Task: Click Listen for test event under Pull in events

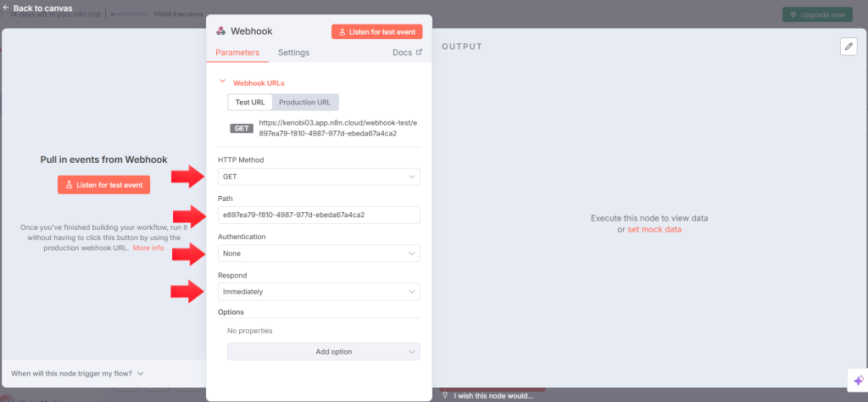Action: [103, 185]
